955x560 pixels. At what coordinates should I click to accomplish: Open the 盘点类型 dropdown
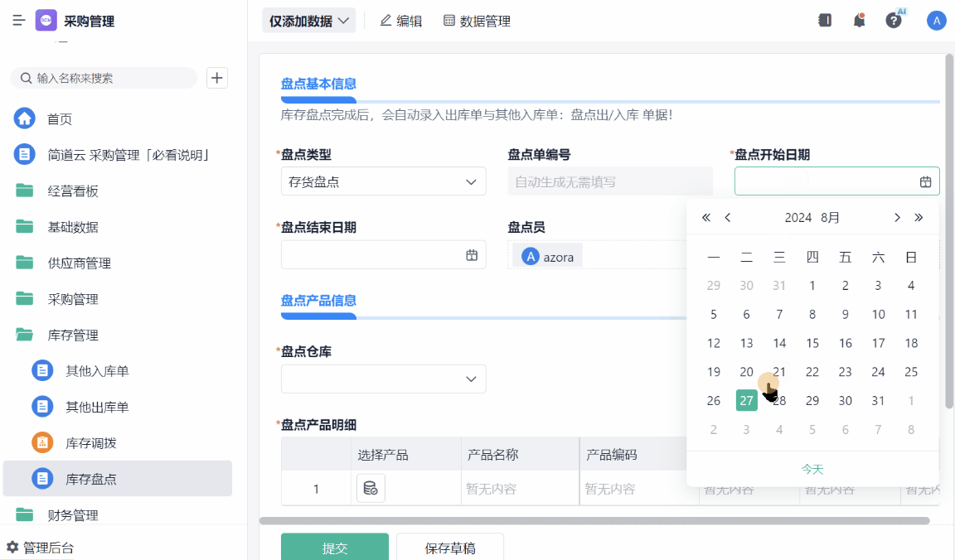(383, 181)
